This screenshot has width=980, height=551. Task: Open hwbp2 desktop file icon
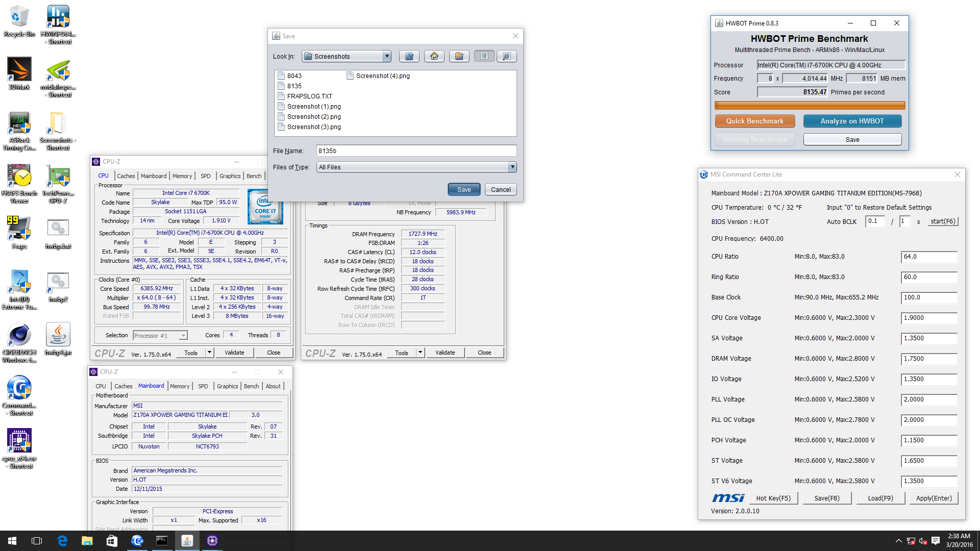click(58, 287)
